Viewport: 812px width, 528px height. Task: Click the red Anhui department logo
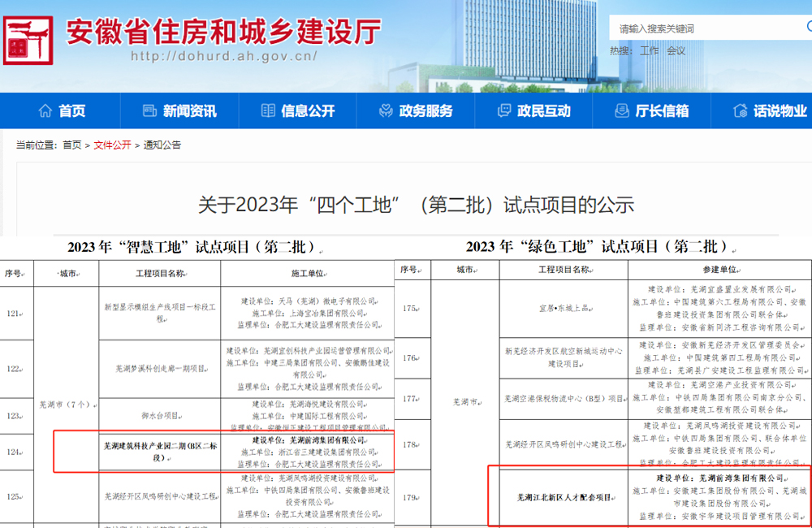coord(29,41)
